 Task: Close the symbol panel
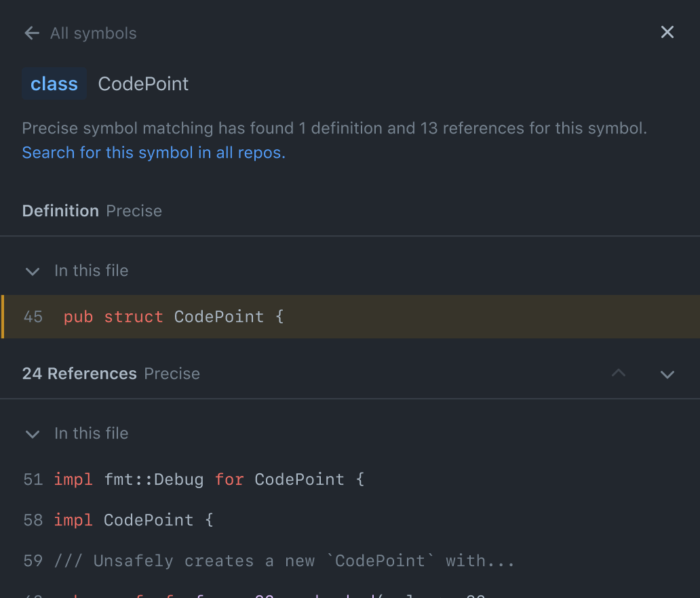coord(667,32)
